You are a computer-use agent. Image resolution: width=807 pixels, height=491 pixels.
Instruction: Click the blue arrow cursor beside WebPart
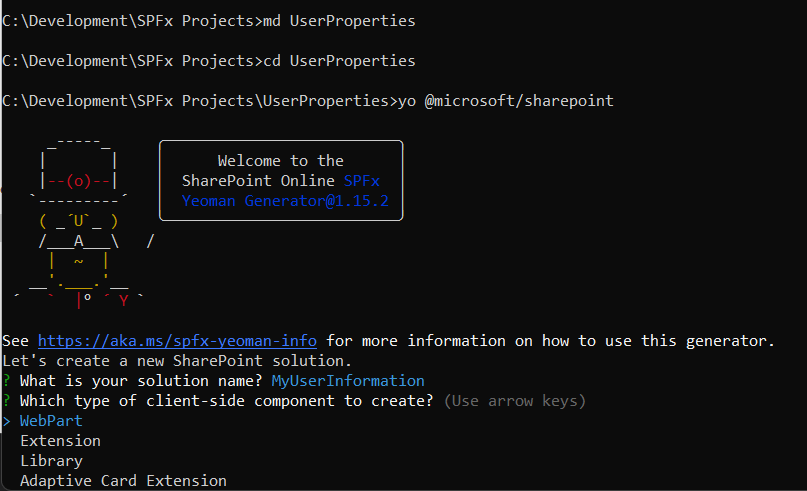click(x=6, y=421)
